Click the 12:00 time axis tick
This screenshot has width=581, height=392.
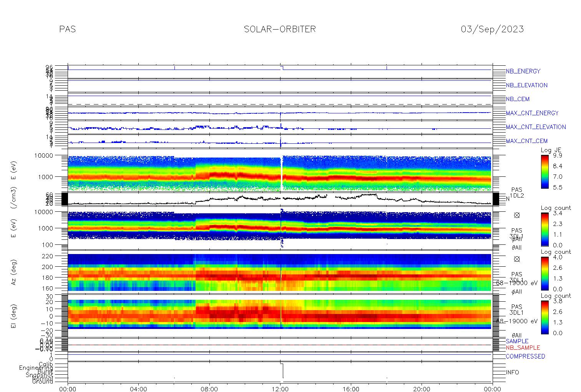point(280,389)
